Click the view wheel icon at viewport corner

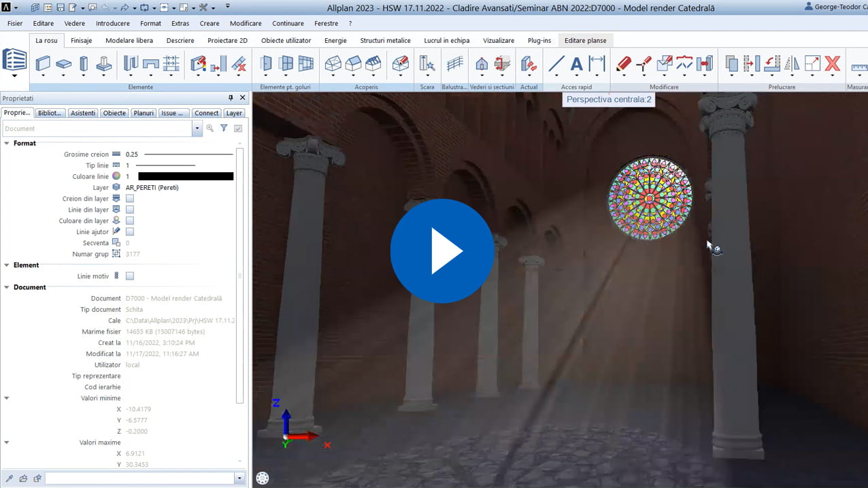pyautogui.click(x=263, y=478)
